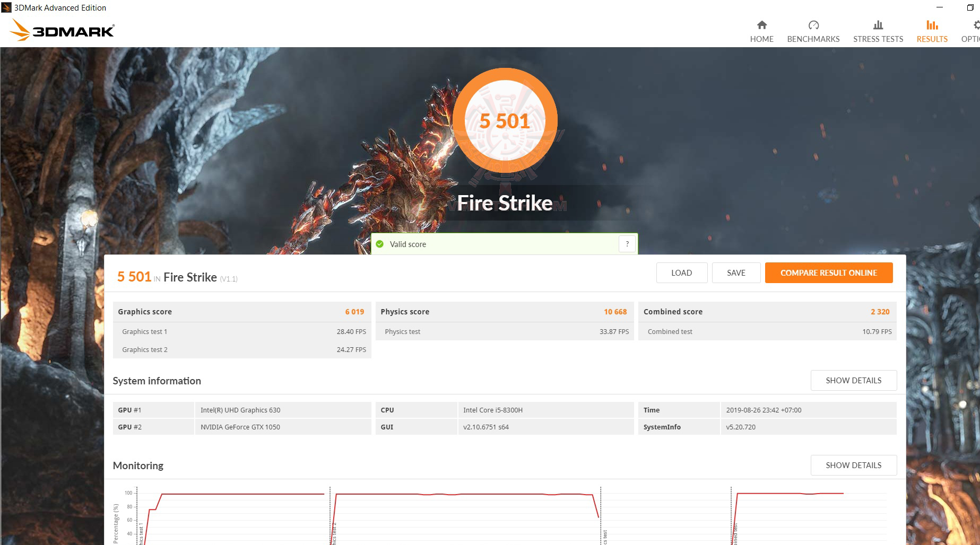The image size is (980, 545).
Task: Click the System information heading
Action: coord(157,381)
